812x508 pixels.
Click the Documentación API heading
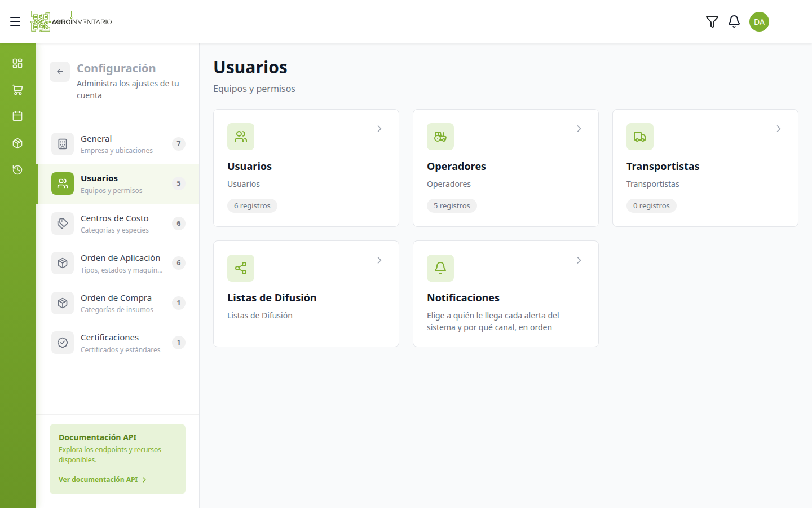[98, 437]
